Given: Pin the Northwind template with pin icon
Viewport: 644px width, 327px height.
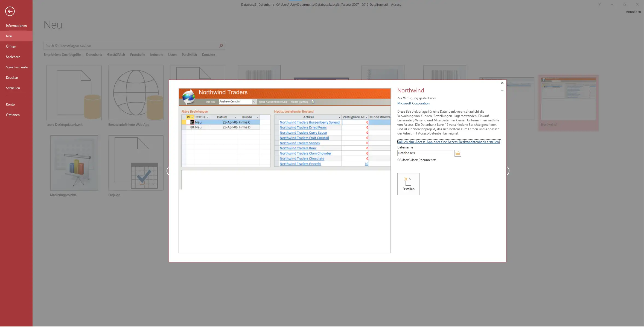Looking at the screenshot, I should [502, 90].
